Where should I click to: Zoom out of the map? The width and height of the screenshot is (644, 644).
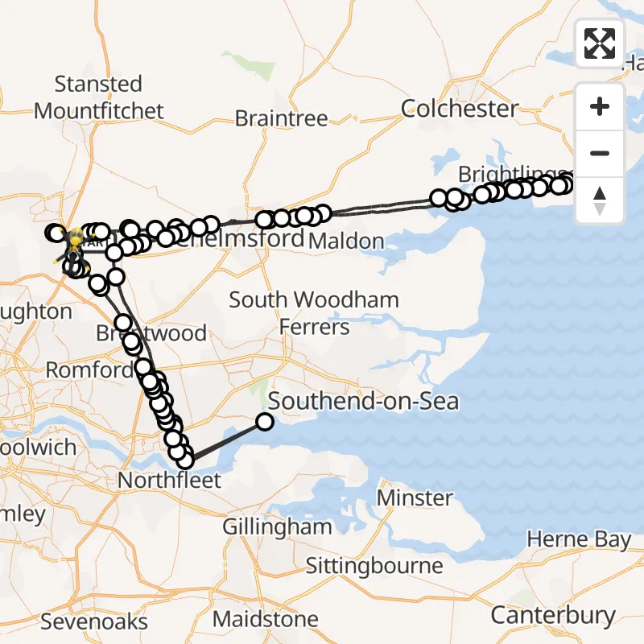tap(600, 154)
